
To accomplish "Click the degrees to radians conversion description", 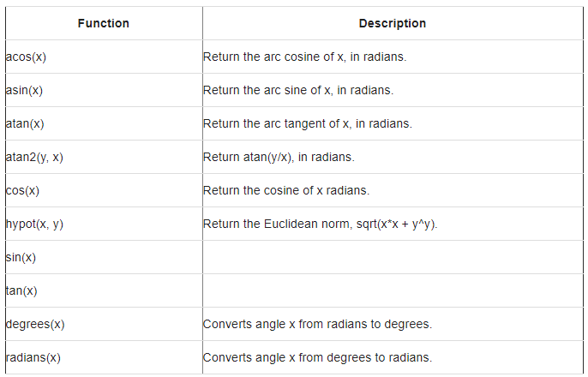I will pyautogui.click(x=316, y=358).
